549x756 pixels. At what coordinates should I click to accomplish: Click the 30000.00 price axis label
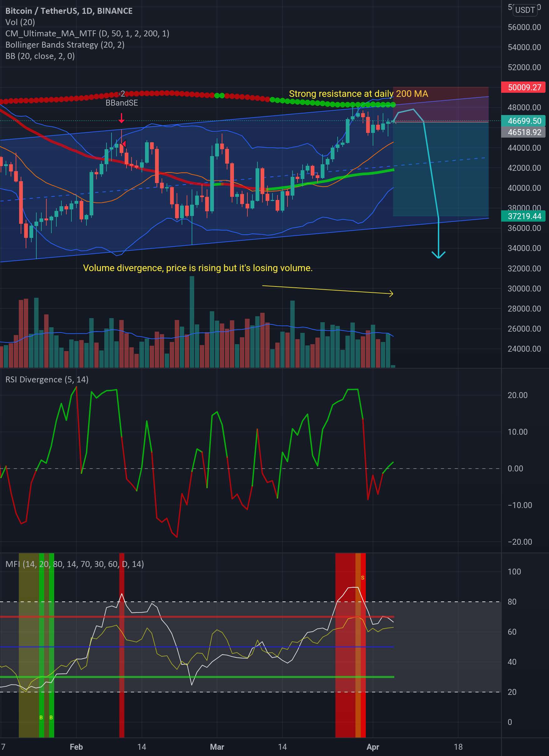click(524, 289)
